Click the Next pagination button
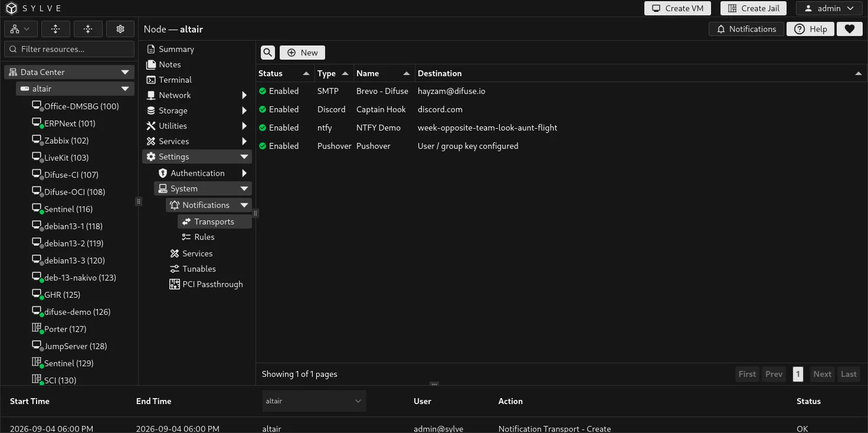The width and height of the screenshot is (868, 433). point(822,374)
